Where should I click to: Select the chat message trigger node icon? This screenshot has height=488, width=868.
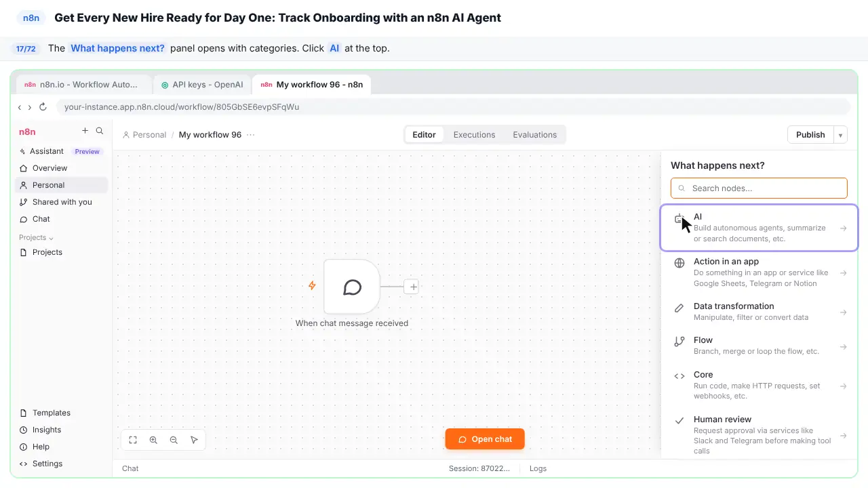(352, 287)
